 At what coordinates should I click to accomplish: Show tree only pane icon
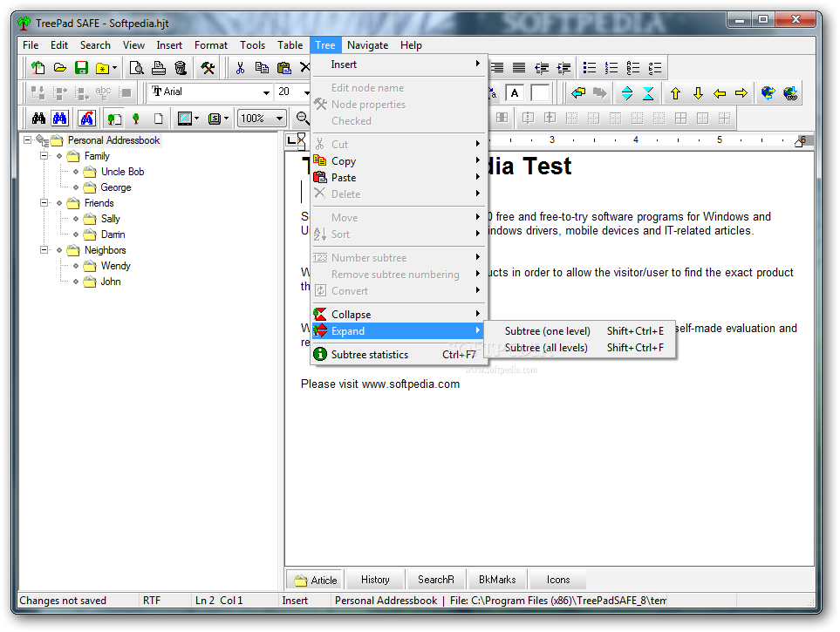[136, 119]
